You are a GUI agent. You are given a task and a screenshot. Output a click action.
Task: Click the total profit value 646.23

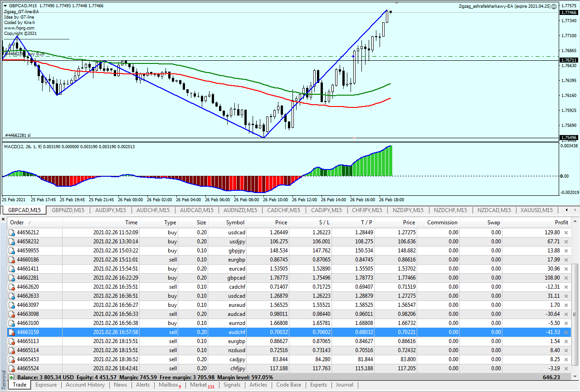pos(551,377)
